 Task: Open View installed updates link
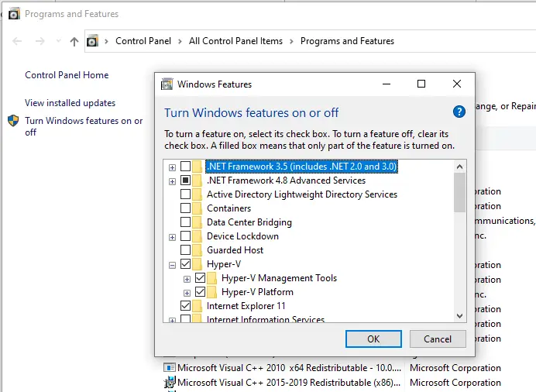pyautogui.click(x=70, y=103)
